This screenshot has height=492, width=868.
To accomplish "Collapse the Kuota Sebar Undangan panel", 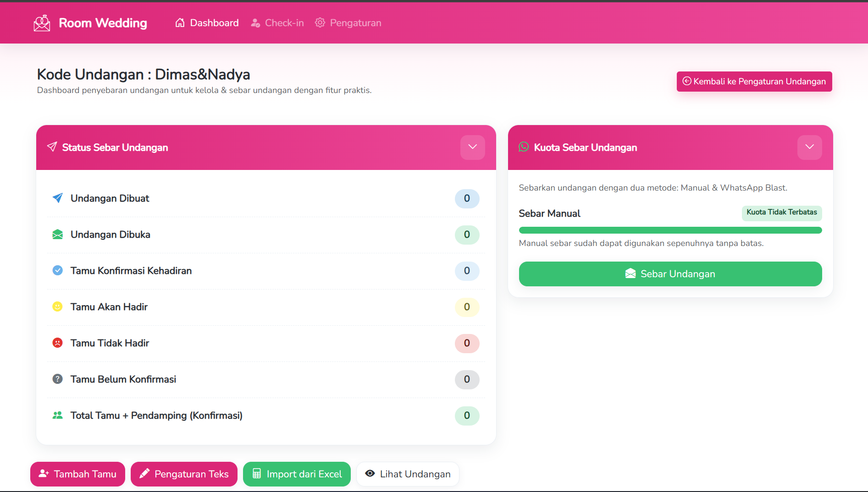I will point(809,147).
